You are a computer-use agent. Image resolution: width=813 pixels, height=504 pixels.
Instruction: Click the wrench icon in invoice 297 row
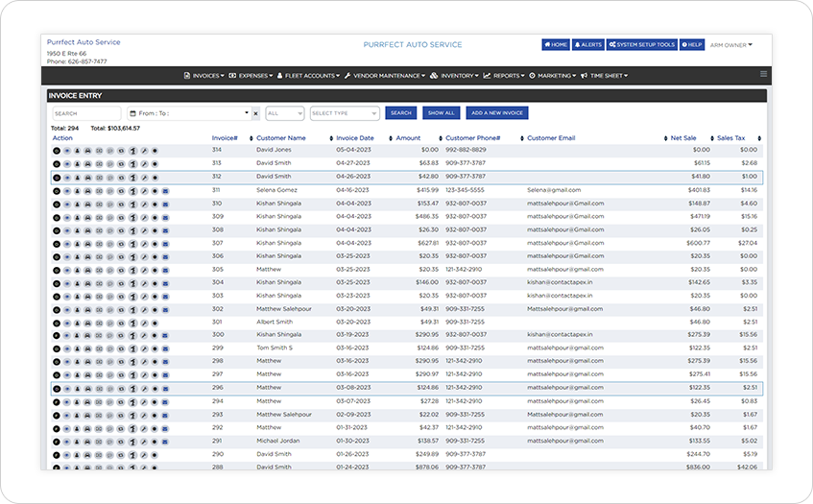144,375
